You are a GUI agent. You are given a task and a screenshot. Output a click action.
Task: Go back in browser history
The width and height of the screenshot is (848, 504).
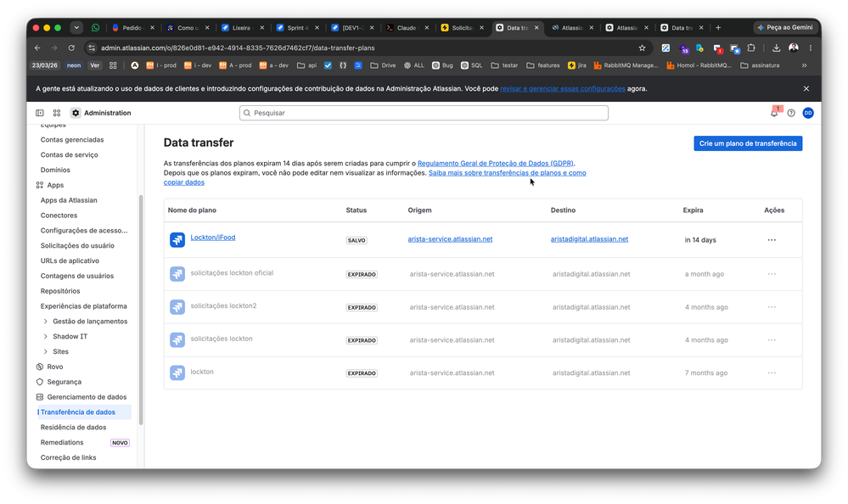(37, 48)
